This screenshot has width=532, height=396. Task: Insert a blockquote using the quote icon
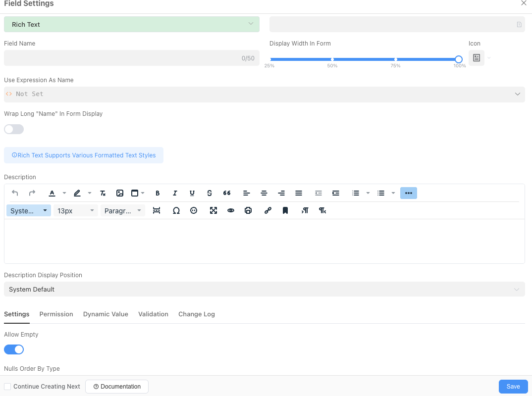coord(227,193)
